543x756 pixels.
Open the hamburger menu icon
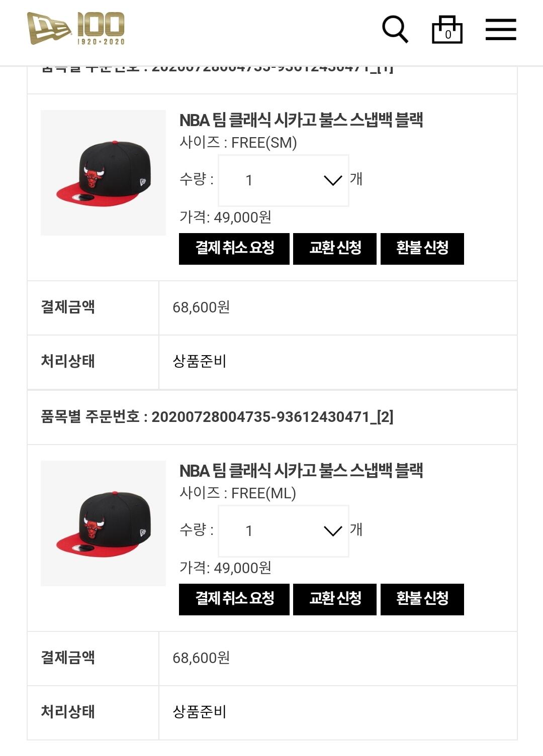point(501,29)
